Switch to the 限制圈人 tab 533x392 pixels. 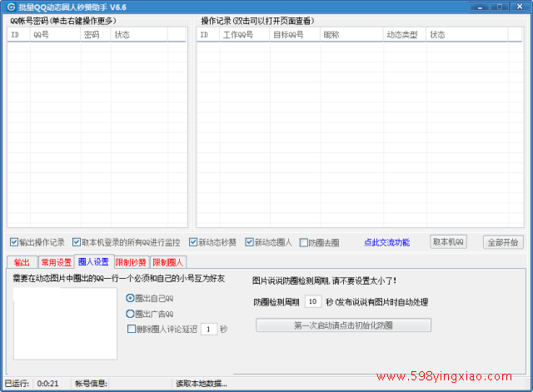coord(168,262)
